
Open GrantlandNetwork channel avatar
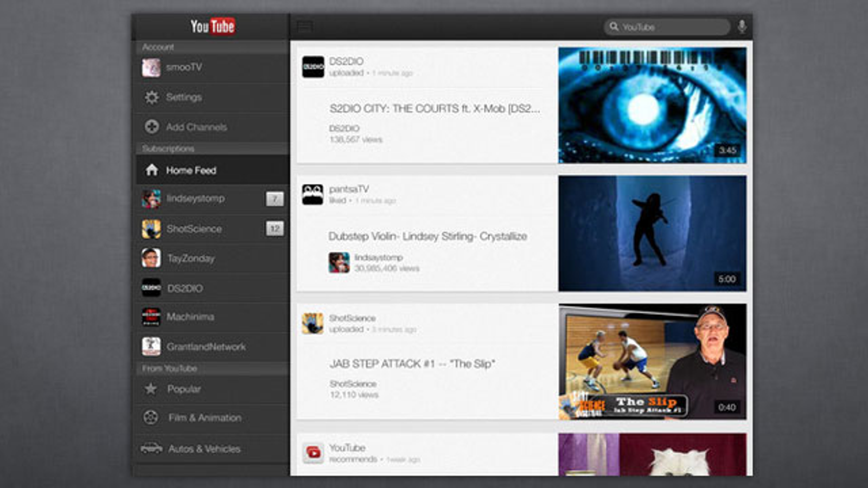pyautogui.click(x=151, y=346)
